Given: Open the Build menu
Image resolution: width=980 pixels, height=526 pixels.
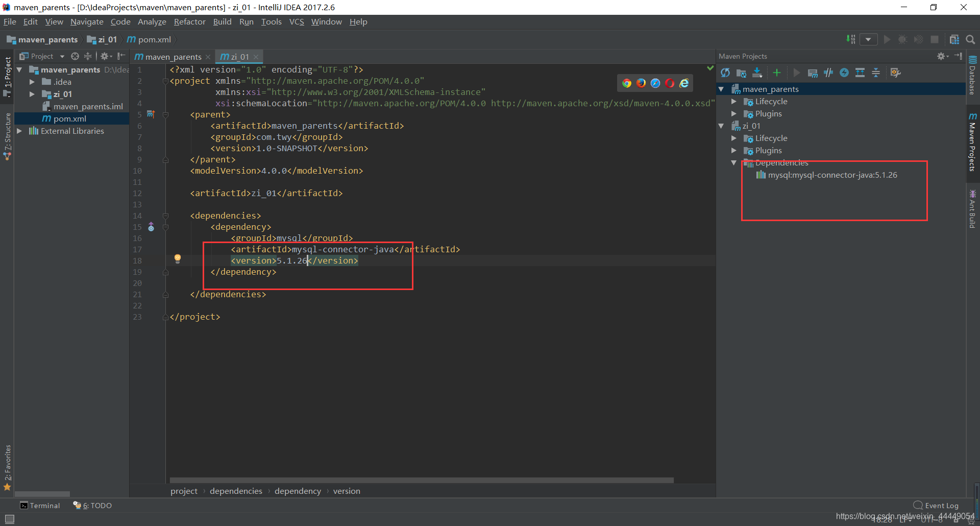Looking at the screenshot, I should click(222, 21).
